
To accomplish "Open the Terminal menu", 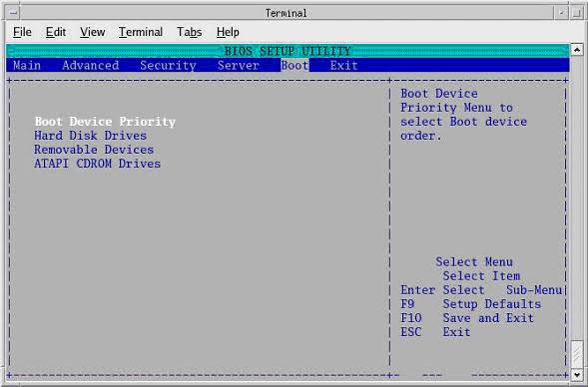I will (140, 32).
